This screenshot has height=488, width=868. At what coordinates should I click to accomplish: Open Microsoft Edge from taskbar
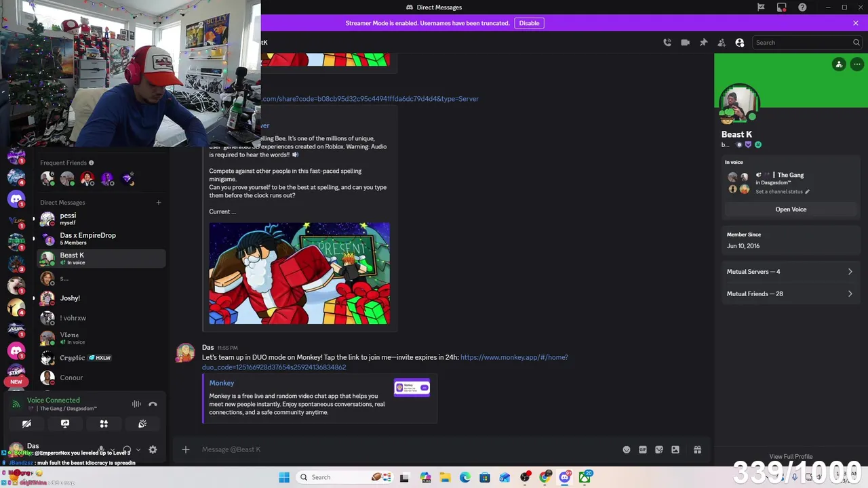[x=465, y=477]
